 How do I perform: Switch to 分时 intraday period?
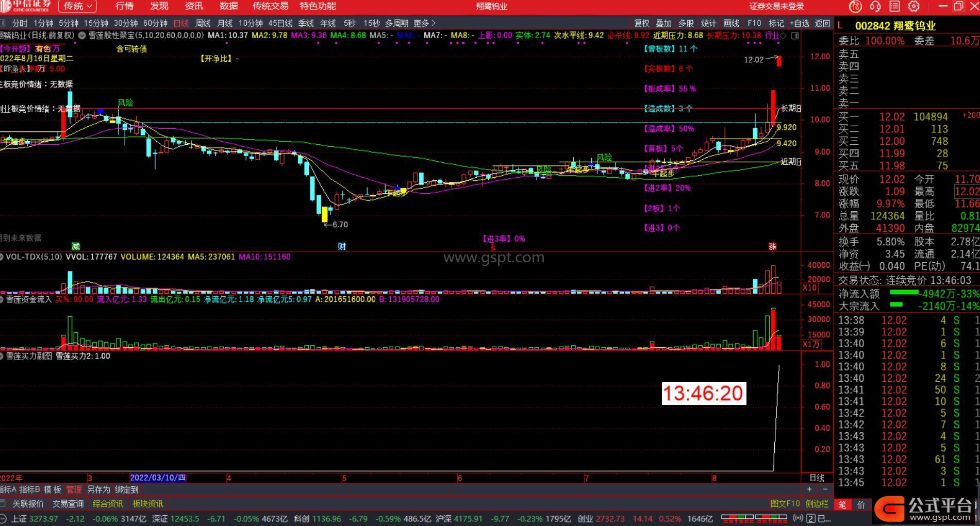coord(20,23)
